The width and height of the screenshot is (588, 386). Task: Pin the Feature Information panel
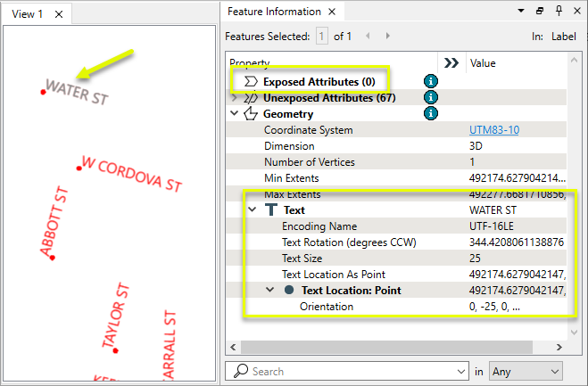(559, 12)
